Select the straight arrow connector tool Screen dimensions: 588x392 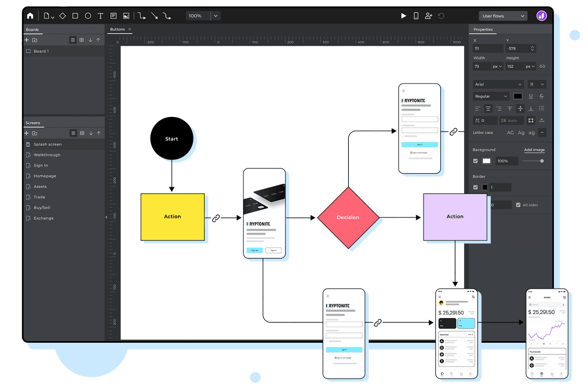pyautogui.click(x=155, y=16)
